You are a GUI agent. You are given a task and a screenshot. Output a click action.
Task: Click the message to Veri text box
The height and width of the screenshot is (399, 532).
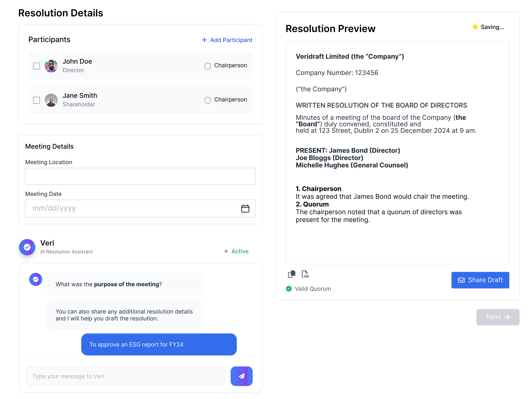[x=125, y=376]
